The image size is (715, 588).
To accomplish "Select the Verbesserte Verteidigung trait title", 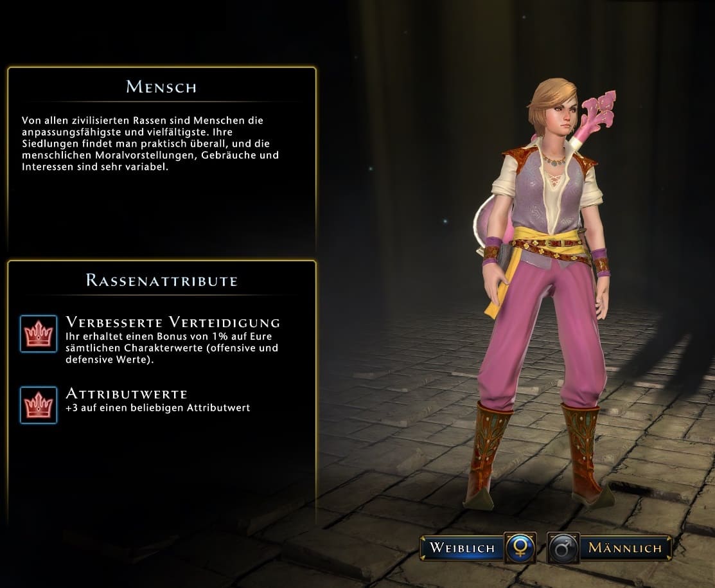I will (x=173, y=322).
